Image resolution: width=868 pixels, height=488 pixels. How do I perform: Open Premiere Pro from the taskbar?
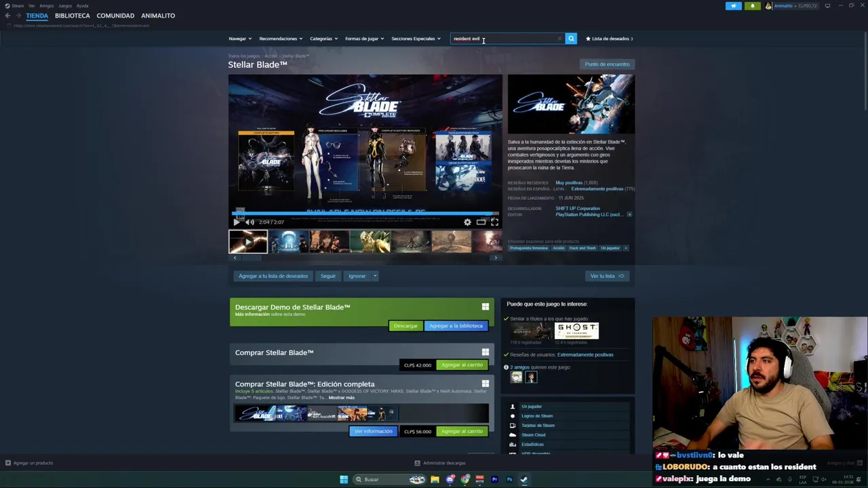coord(494,479)
